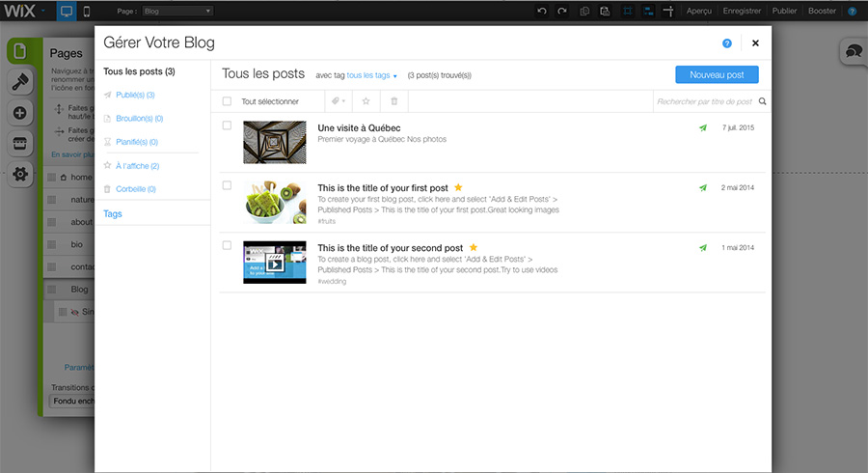This screenshot has height=473, width=868.
Task: Open the chat feedback icon at right
Action: tap(854, 52)
